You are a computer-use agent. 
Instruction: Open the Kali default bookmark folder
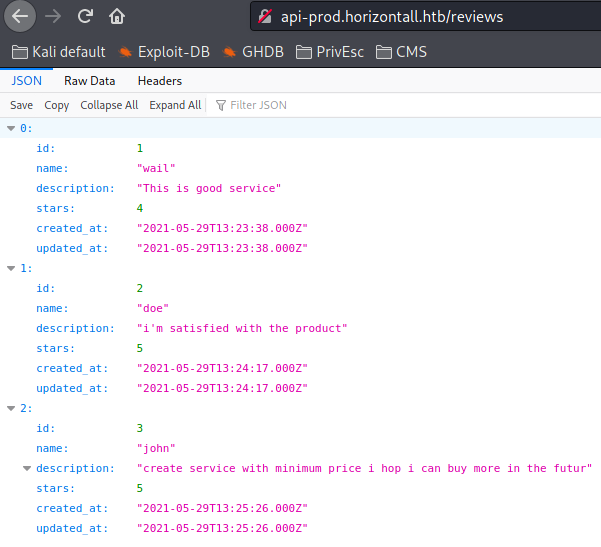(58, 52)
